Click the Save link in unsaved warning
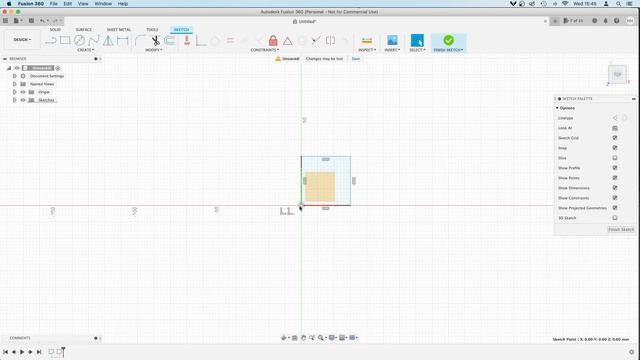The image size is (640, 360). coord(356,59)
